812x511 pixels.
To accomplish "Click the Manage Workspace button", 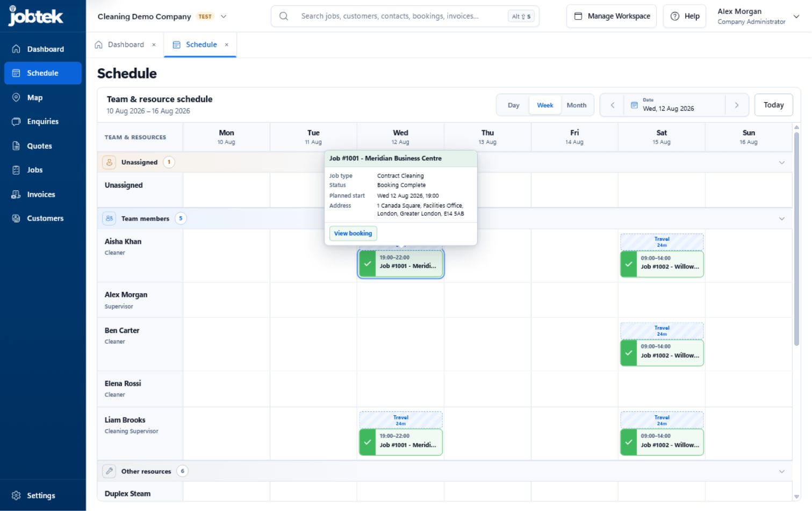I will point(612,16).
